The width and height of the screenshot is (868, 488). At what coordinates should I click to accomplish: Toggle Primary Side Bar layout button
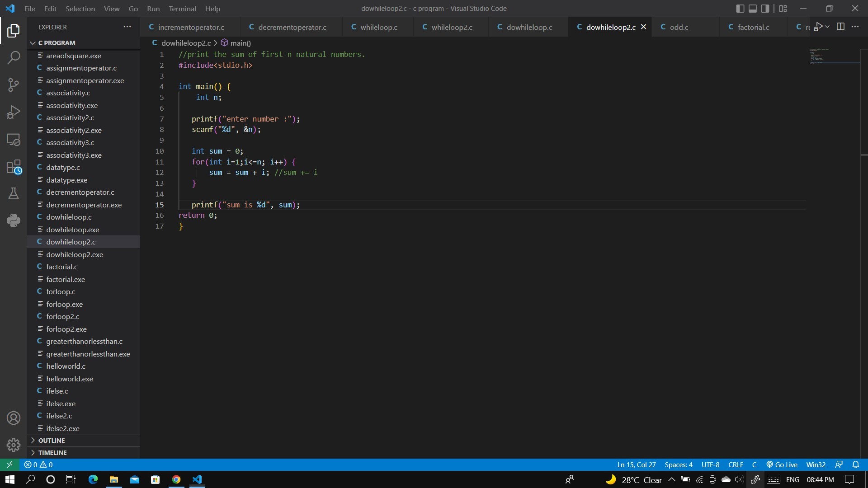tap(740, 9)
